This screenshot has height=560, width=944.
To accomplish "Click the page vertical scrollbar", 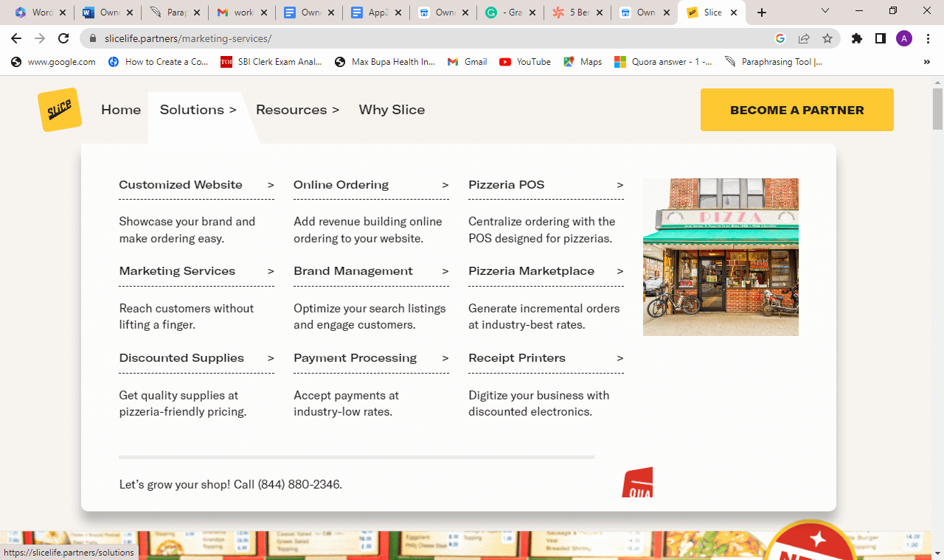I will click(937, 111).
